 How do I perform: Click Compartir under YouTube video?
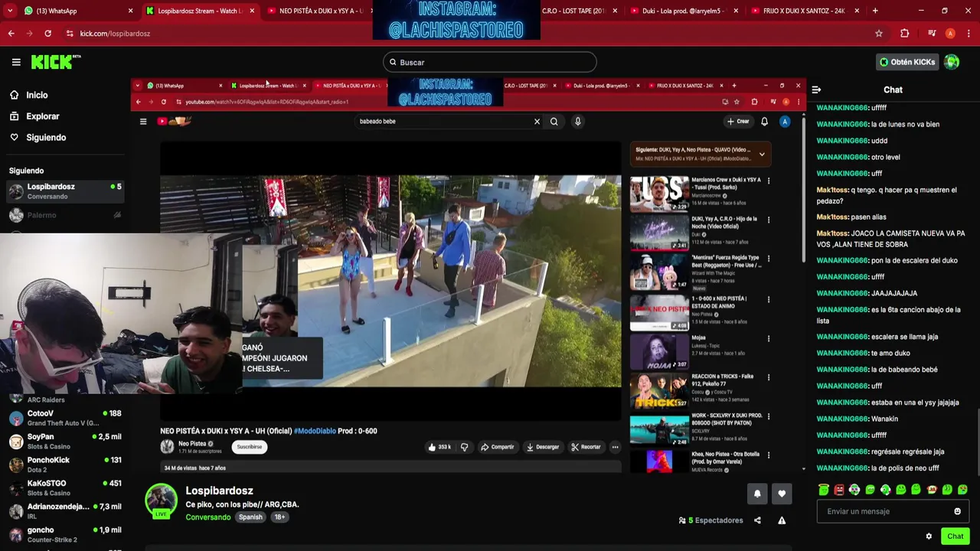coord(497,447)
